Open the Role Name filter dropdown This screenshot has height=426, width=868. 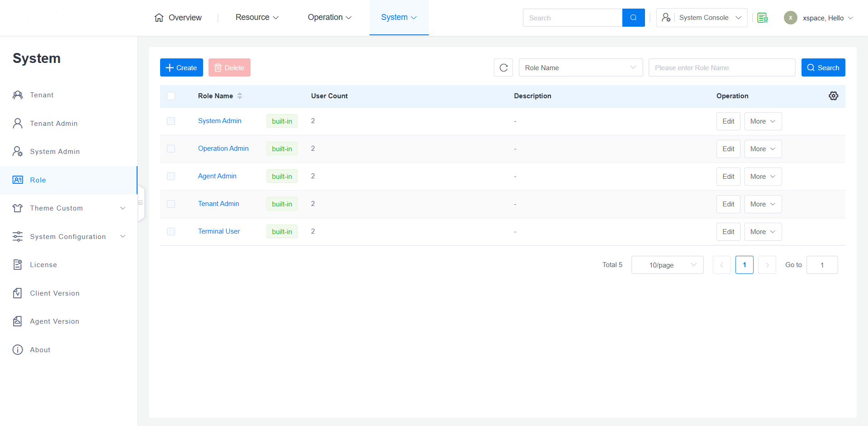pyautogui.click(x=580, y=67)
